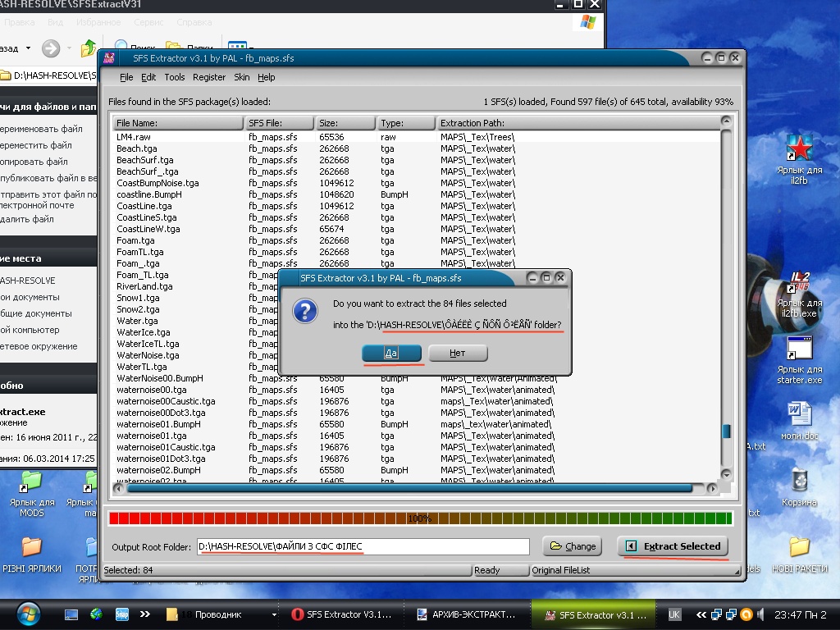Decline extraction with the Нет button
Image resolution: width=840 pixels, height=630 pixels.
(x=458, y=353)
